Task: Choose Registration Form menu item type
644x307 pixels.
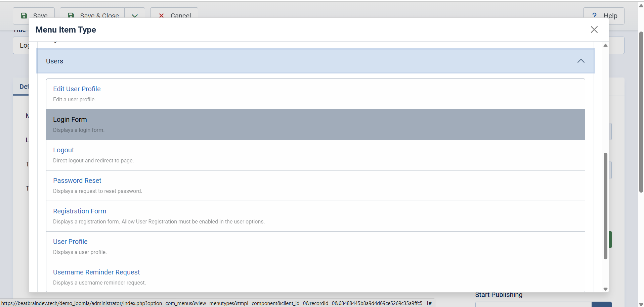Action: (80, 211)
